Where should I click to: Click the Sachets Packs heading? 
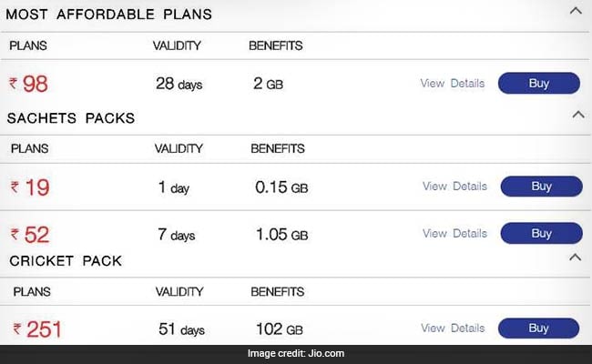pos(71,118)
